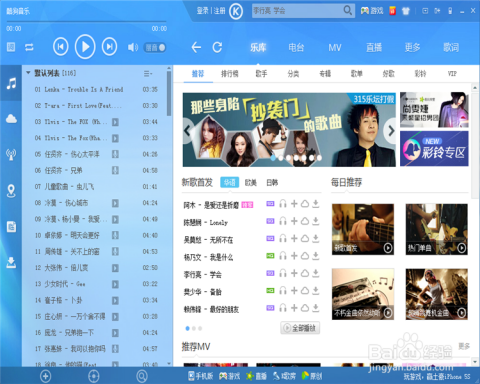480x384 pixels.
Task: Show the previous banner slide
Action: point(188,130)
